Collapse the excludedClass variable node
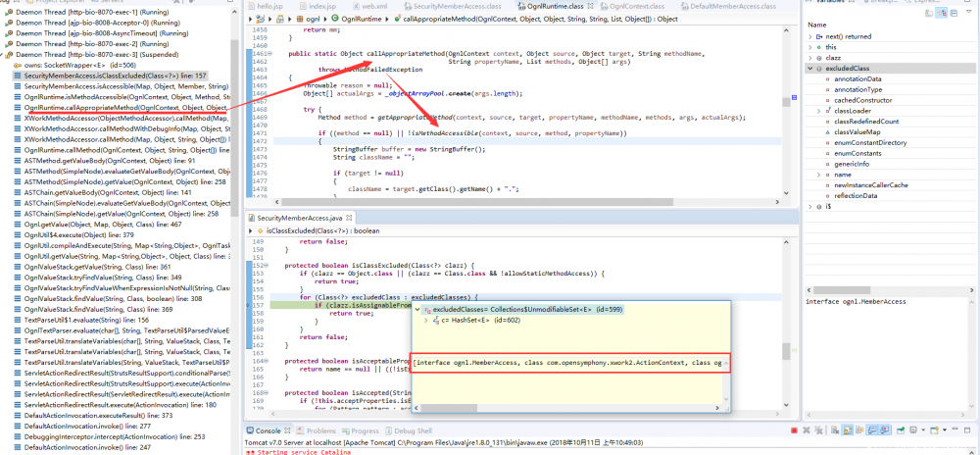This screenshot has height=455, width=980. click(811, 70)
